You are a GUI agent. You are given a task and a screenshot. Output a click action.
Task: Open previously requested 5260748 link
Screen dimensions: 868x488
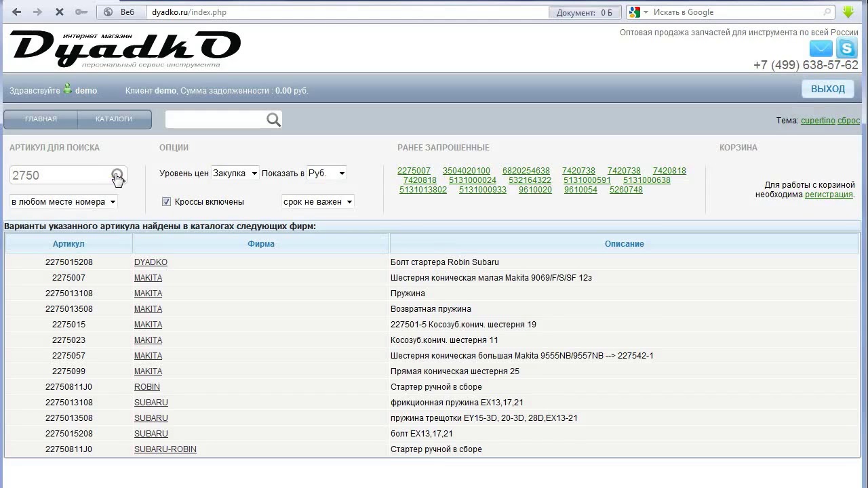click(x=626, y=190)
